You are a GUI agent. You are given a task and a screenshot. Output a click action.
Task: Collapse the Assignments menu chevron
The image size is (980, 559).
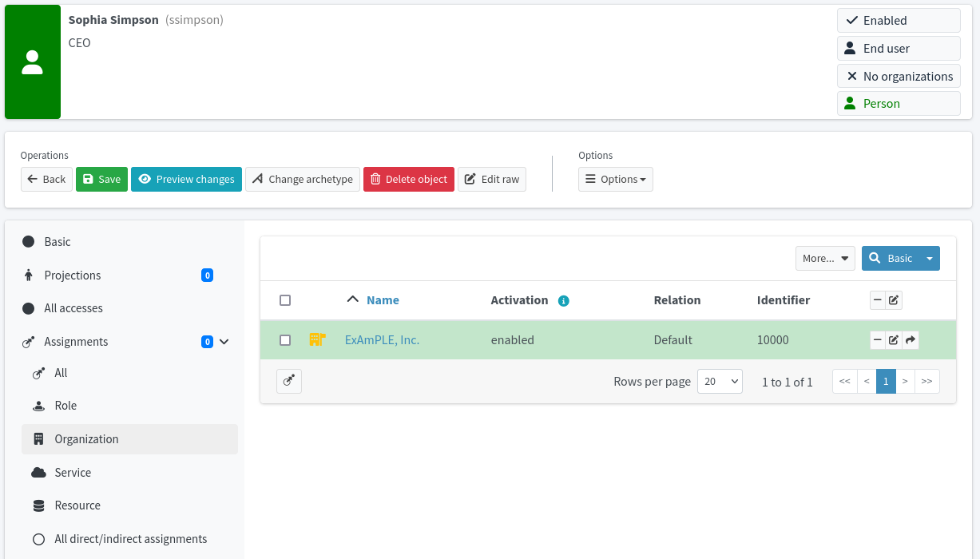coord(224,342)
